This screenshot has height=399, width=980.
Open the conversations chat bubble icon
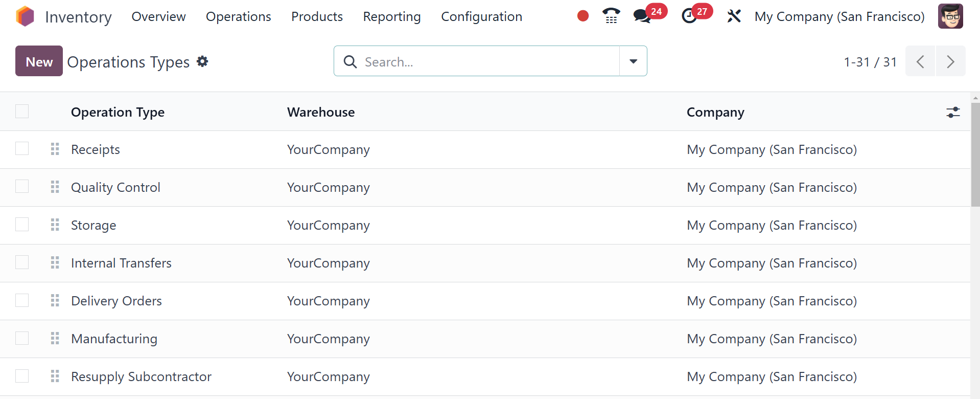pyautogui.click(x=642, y=16)
